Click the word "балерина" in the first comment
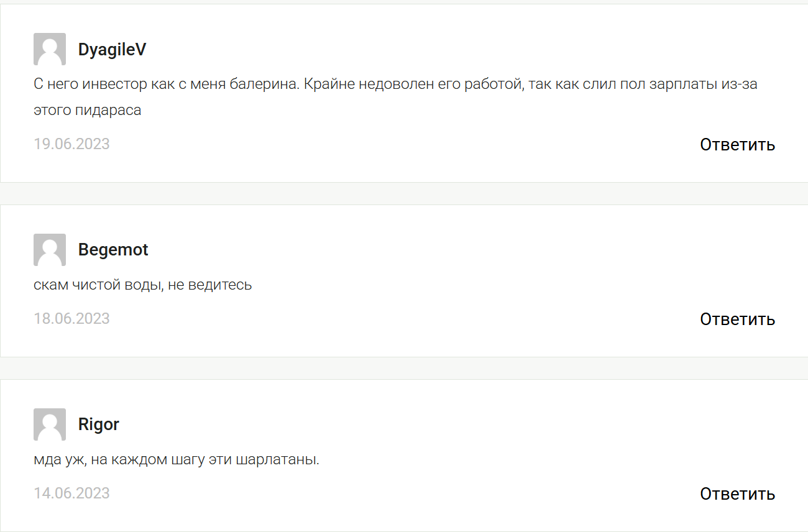The image size is (808, 532). pos(271,84)
